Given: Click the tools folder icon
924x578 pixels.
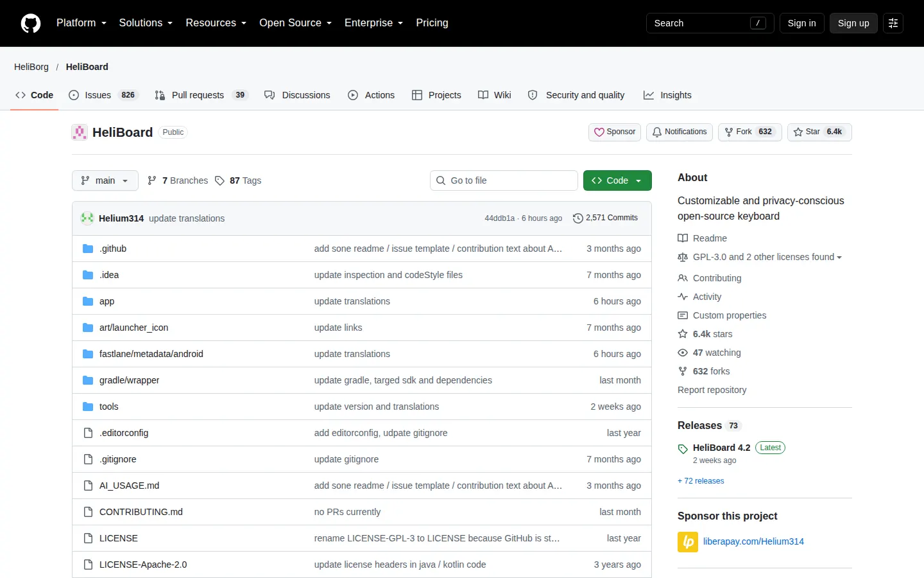Looking at the screenshot, I should [88, 407].
